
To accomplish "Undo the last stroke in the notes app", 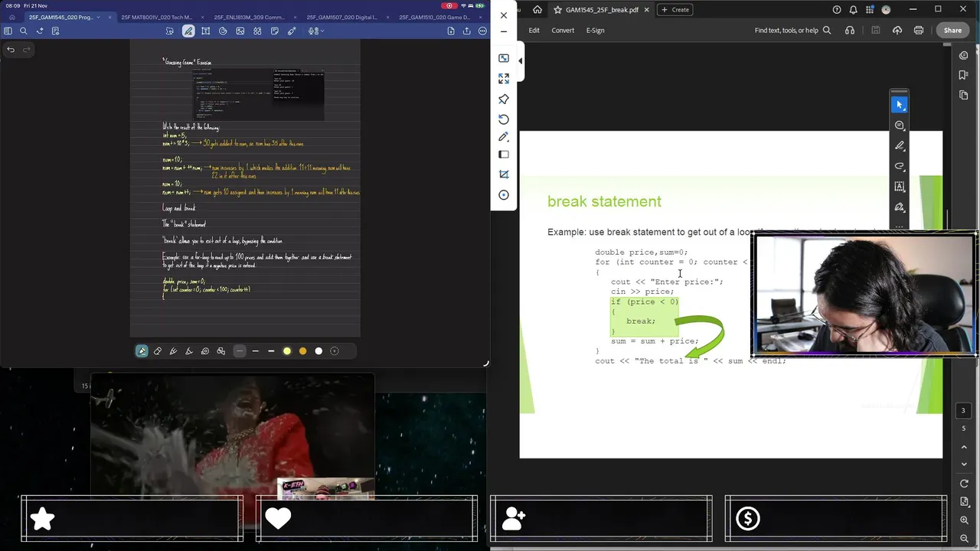I will [11, 50].
